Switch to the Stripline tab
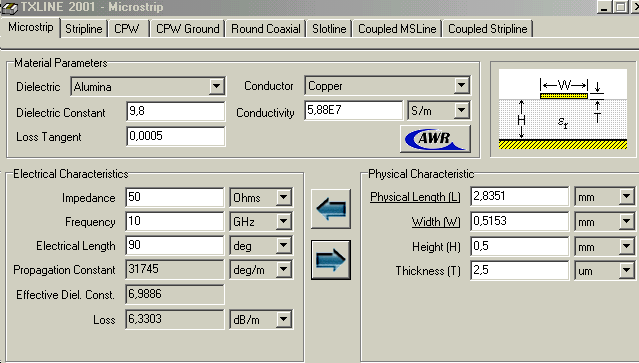Screen dimensions: 639x363 click(84, 29)
